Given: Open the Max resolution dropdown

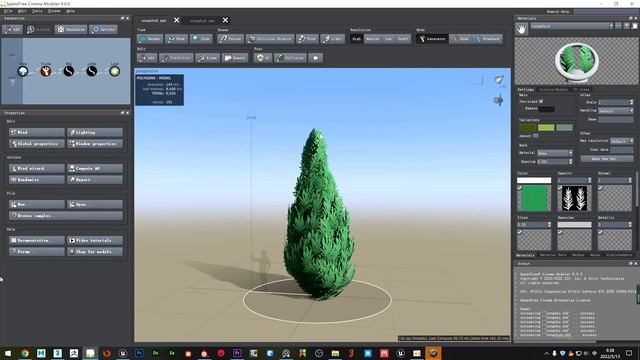Looking at the screenshot, I should point(622,141).
